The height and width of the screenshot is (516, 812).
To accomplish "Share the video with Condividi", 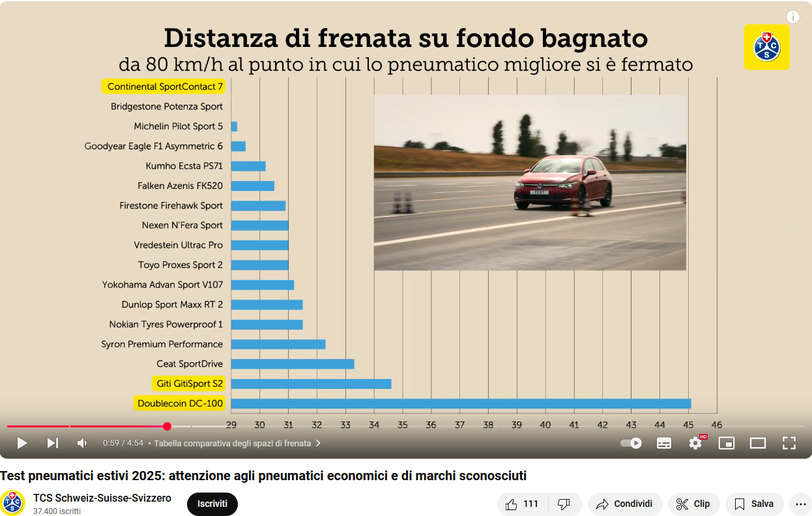I will tap(625, 504).
